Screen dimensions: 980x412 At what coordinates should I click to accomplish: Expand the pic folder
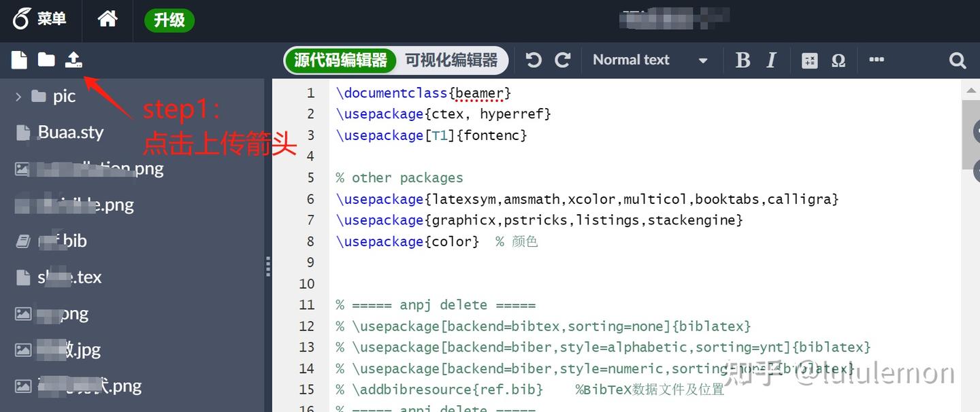(x=18, y=97)
